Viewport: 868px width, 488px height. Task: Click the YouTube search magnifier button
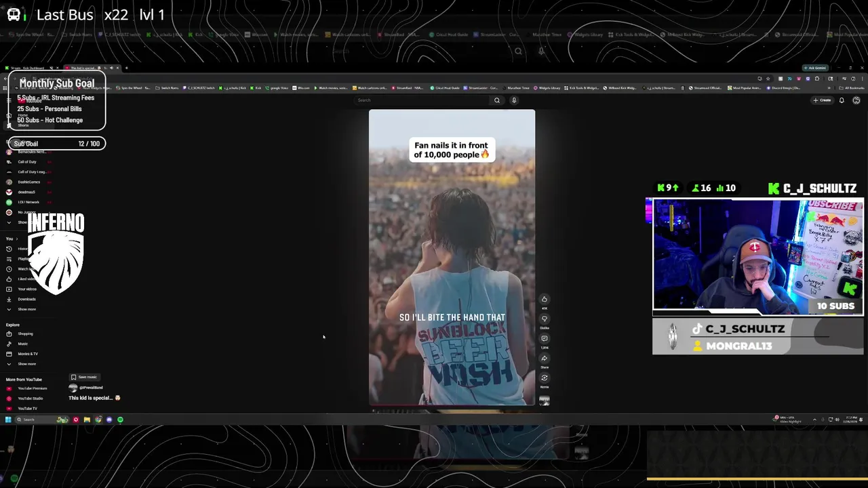(x=497, y=100)
